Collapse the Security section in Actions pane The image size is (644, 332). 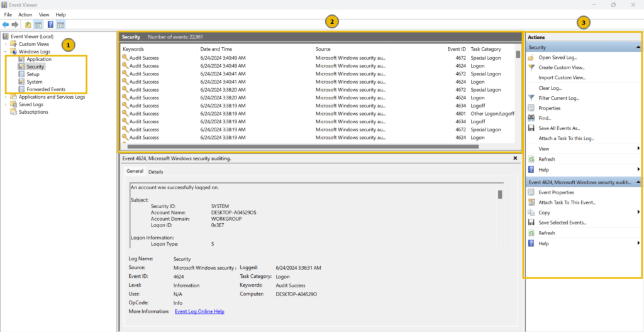tap(638, 48)
